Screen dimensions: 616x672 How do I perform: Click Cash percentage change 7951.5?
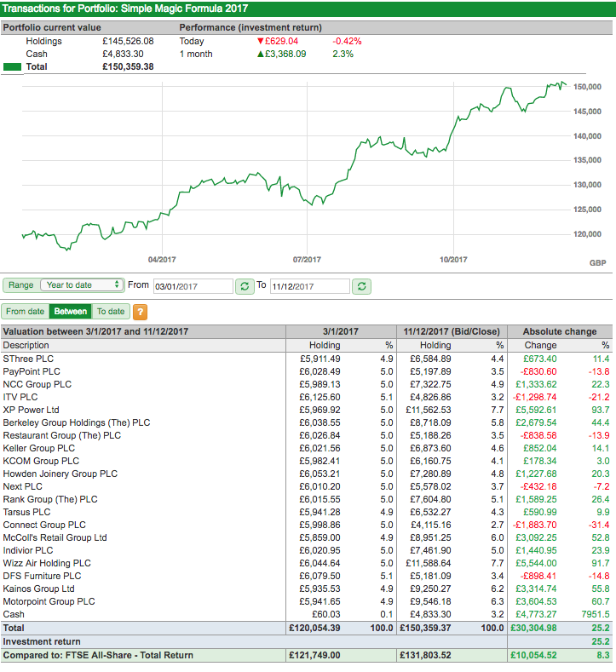click(596, 615)
